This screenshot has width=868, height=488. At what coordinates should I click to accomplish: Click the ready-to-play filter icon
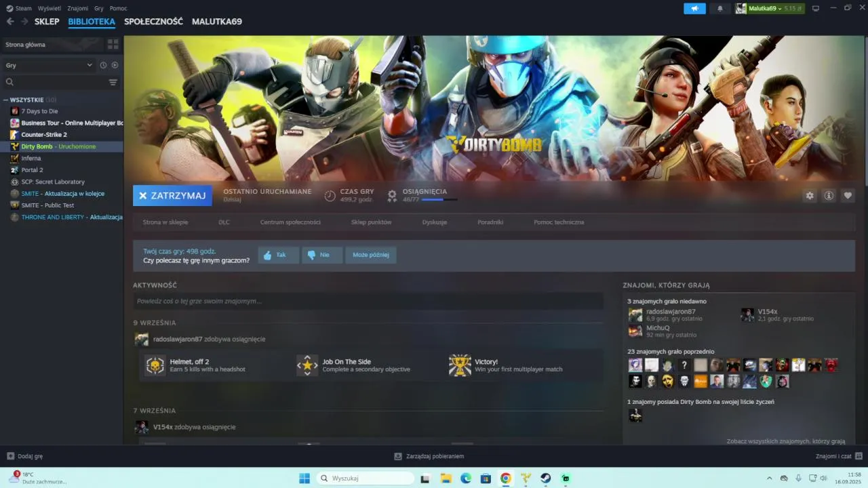[x=115, y=65]
